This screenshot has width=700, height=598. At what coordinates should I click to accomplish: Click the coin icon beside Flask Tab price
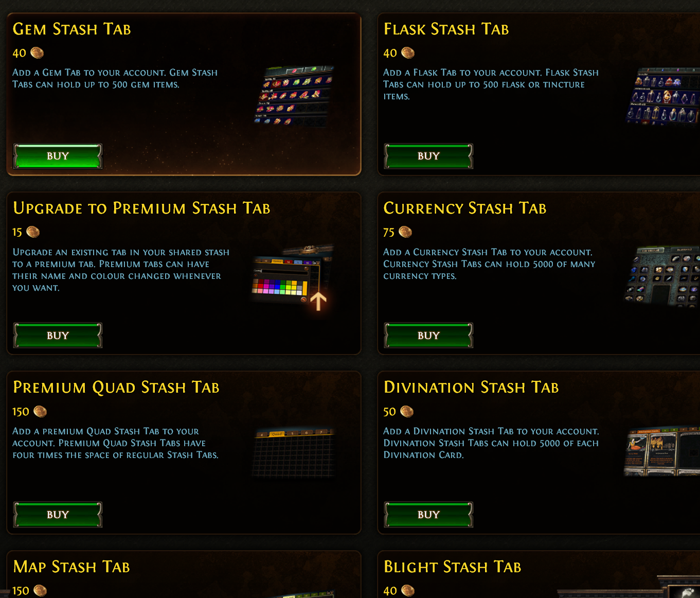408,53
